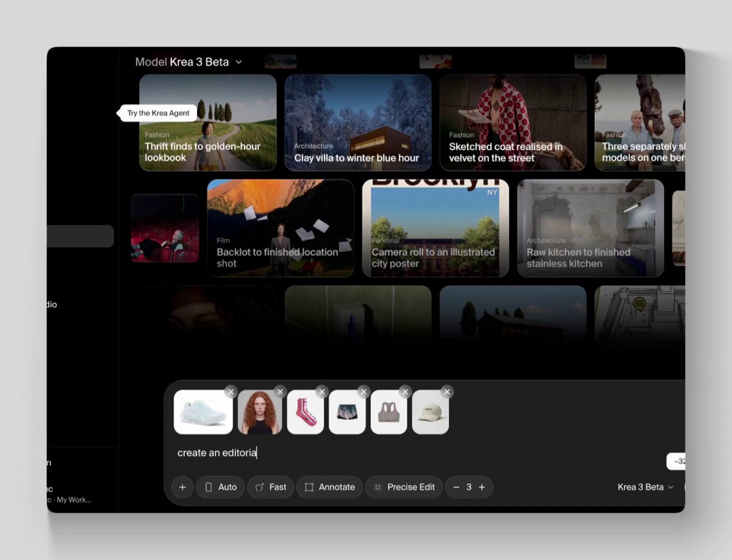The image size is (732, 560).
Task: Remove the shorts reference image
Action: coord(364,392)
